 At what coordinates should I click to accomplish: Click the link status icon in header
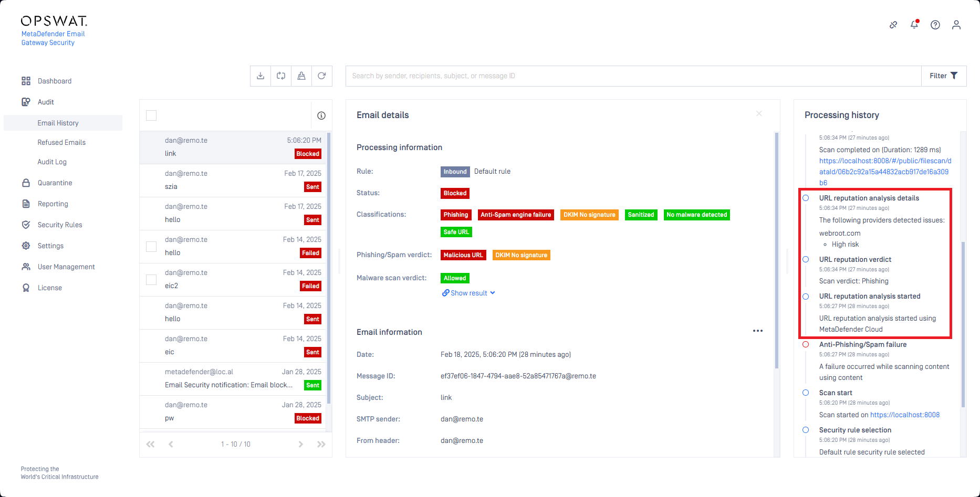(x=893, y=25)
